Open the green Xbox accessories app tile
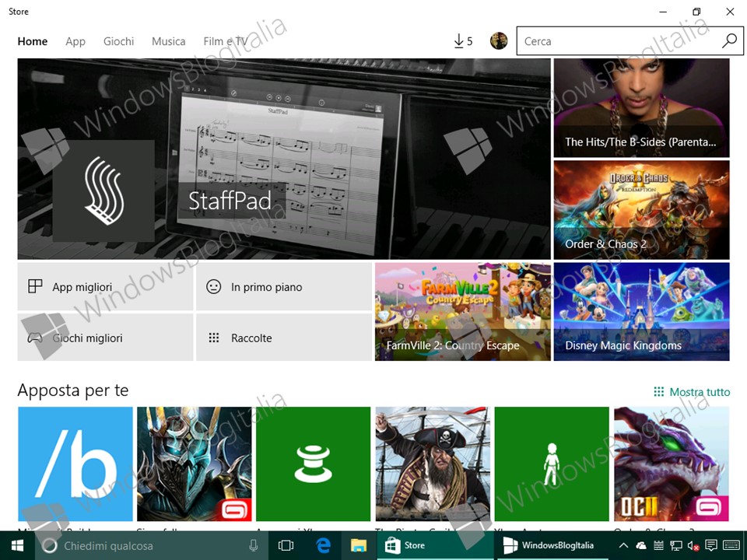 click(313, 464)
